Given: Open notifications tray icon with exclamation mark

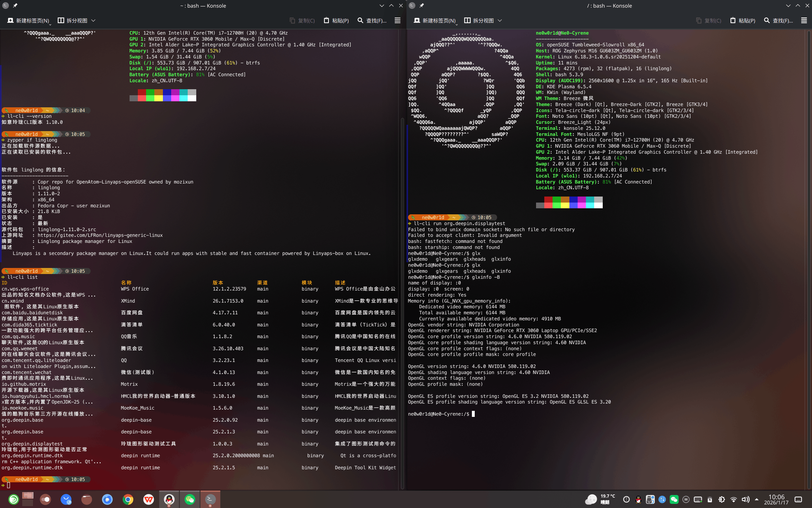Looking at the screenshot, I should point(627,499).
